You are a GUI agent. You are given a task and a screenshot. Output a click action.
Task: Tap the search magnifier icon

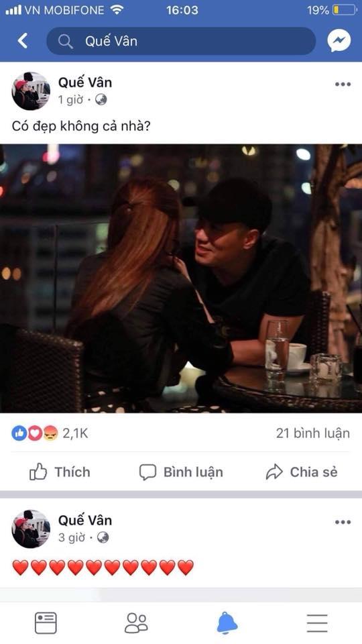(65, 42)
